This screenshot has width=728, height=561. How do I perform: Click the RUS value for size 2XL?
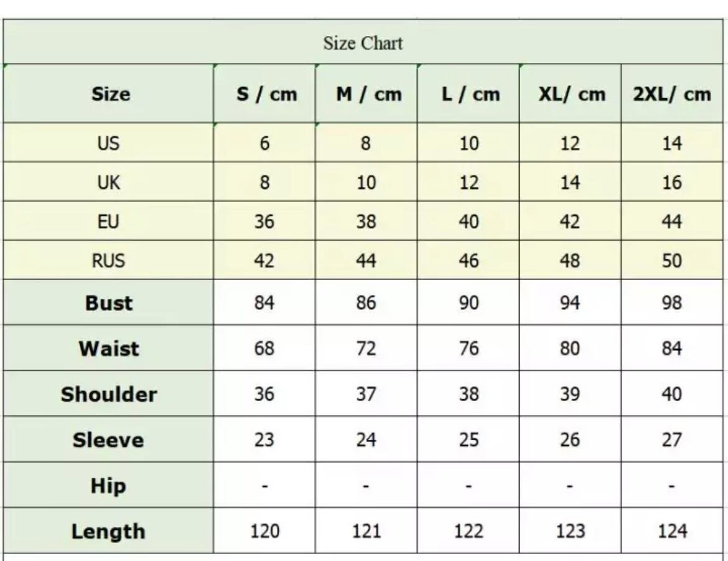pyautogui.click(x=672, y=261)
